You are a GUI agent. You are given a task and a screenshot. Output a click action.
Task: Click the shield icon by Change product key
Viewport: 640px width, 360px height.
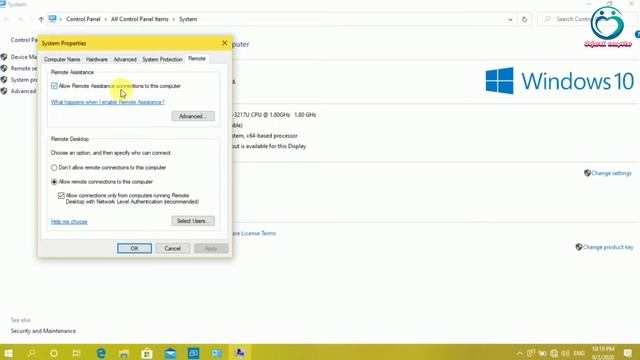579,247
